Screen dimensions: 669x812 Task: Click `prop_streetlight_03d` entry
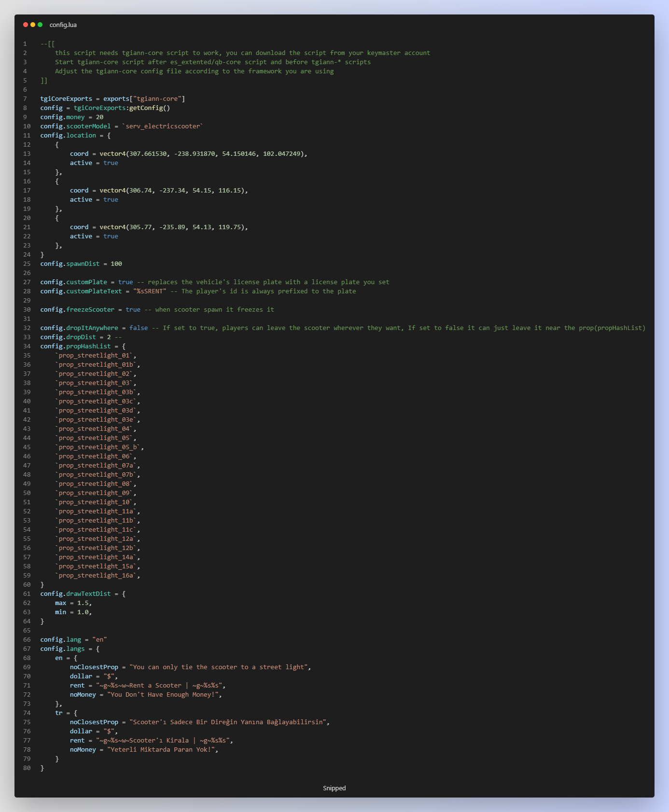coord(98,411)
